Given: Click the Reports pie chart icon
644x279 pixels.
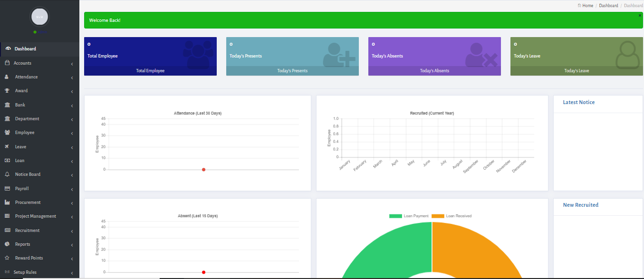Looking at the screenshot, I should (x=7, y=244).
